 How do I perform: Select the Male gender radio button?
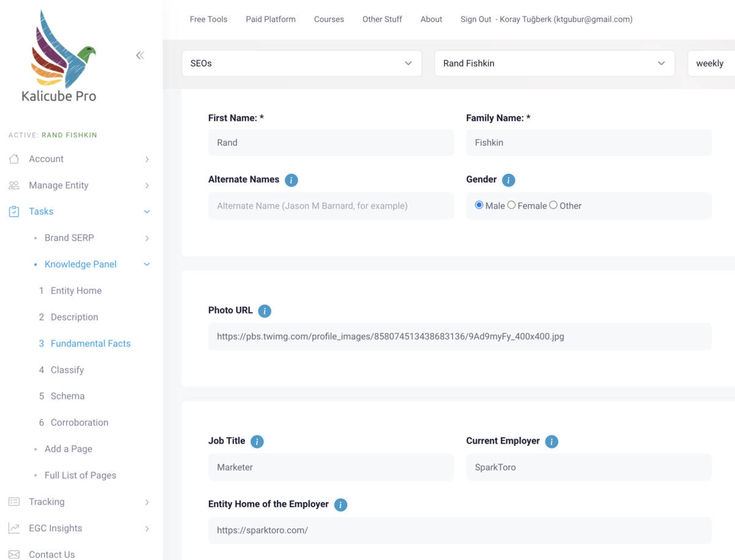pos(479,205)
